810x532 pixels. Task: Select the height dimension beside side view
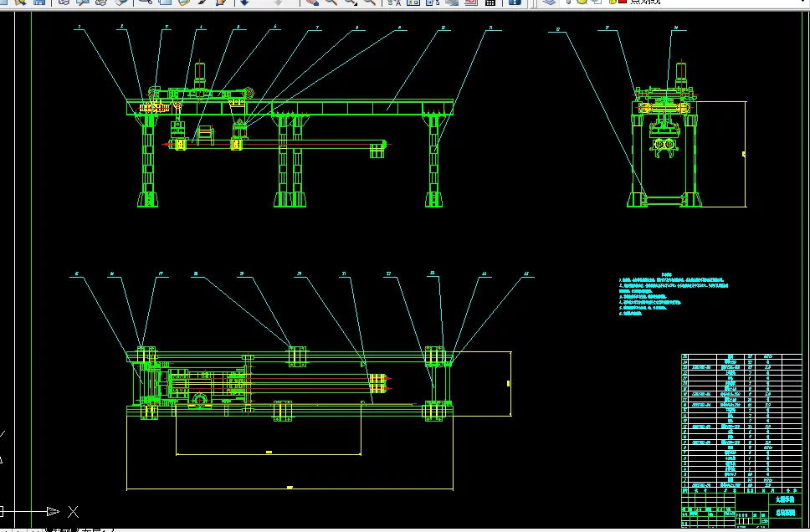pos(745,154)
